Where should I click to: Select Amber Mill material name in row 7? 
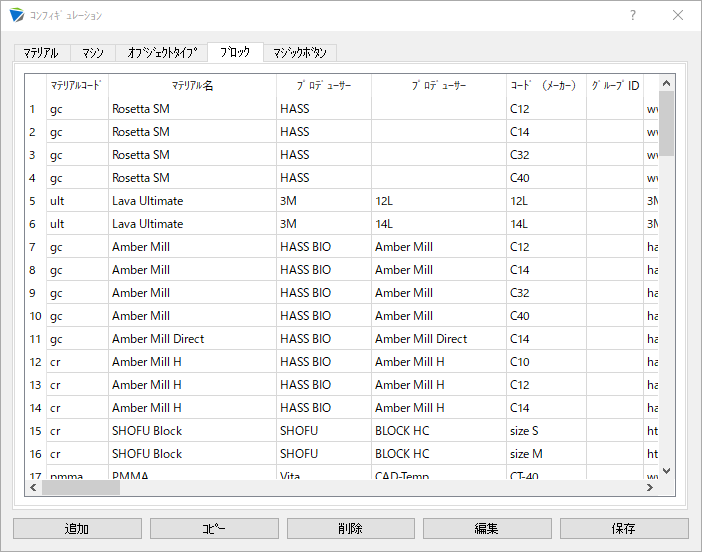(192, 247)
